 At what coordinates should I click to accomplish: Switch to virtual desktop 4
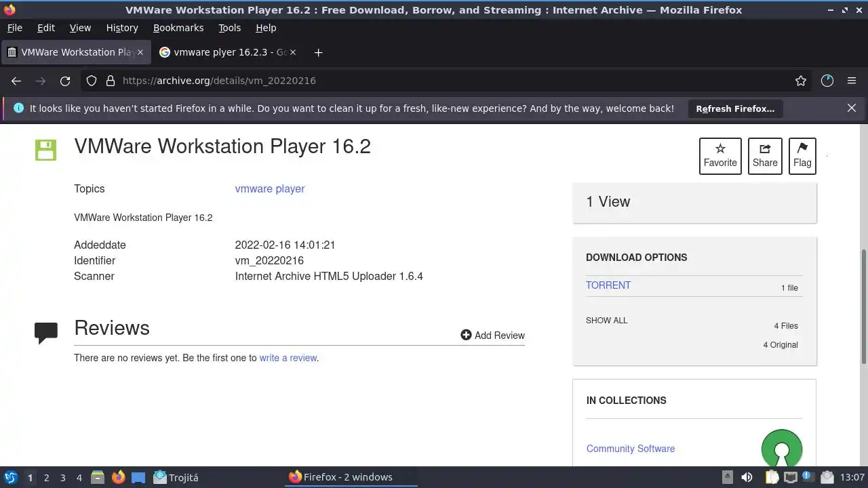click(79, 478)
